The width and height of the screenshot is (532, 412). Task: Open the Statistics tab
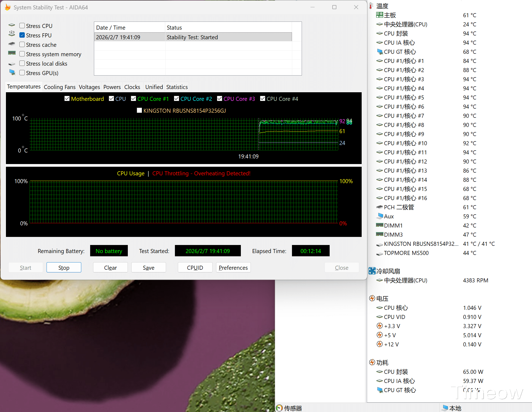(177, 87)
